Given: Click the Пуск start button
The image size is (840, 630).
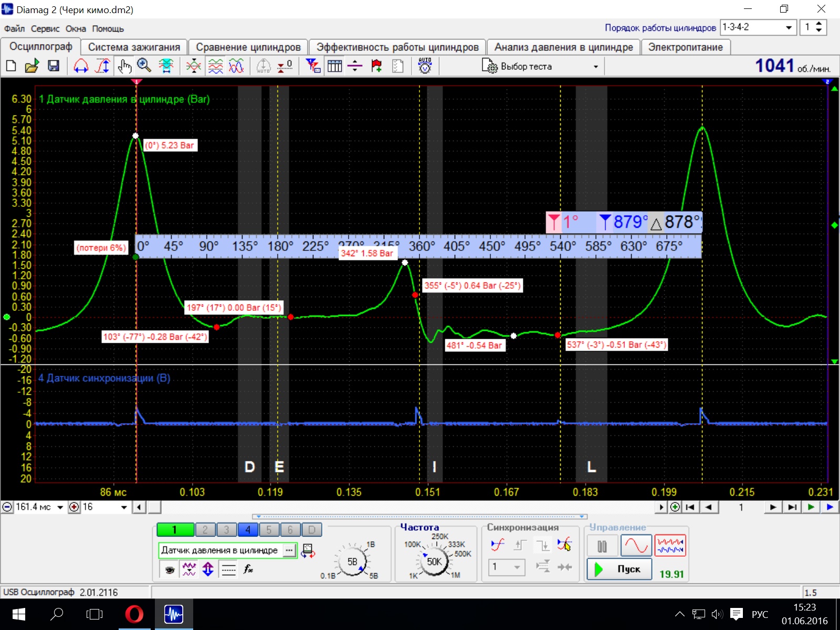Looking at the screenshot, I should 619,569.
